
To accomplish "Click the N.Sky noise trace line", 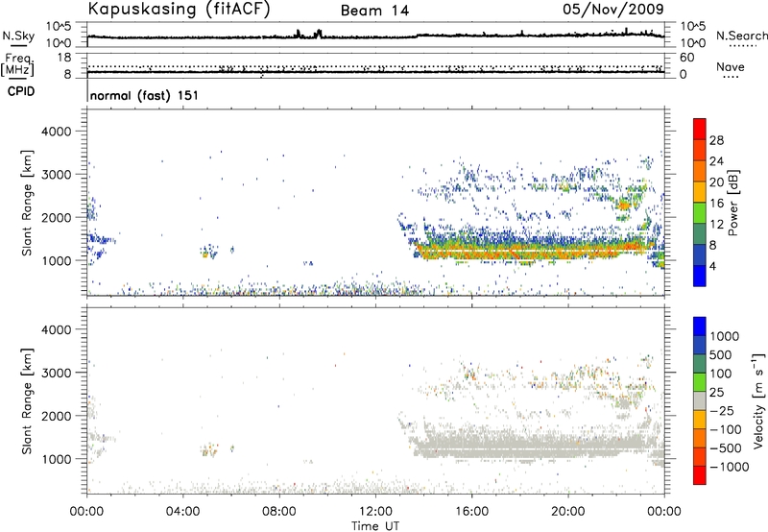I will 375,36.
